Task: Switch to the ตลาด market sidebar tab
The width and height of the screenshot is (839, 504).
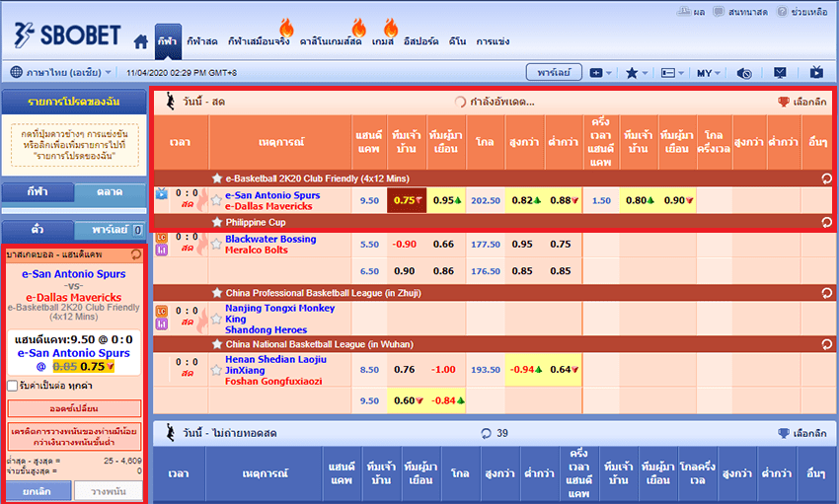Action: tap(110, 192)
